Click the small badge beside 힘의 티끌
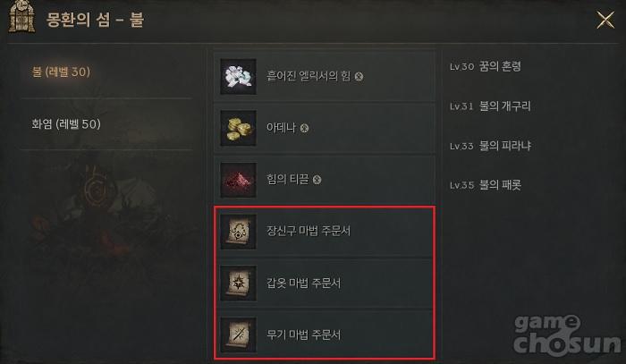The image size is (626, 364). (317, 180)
